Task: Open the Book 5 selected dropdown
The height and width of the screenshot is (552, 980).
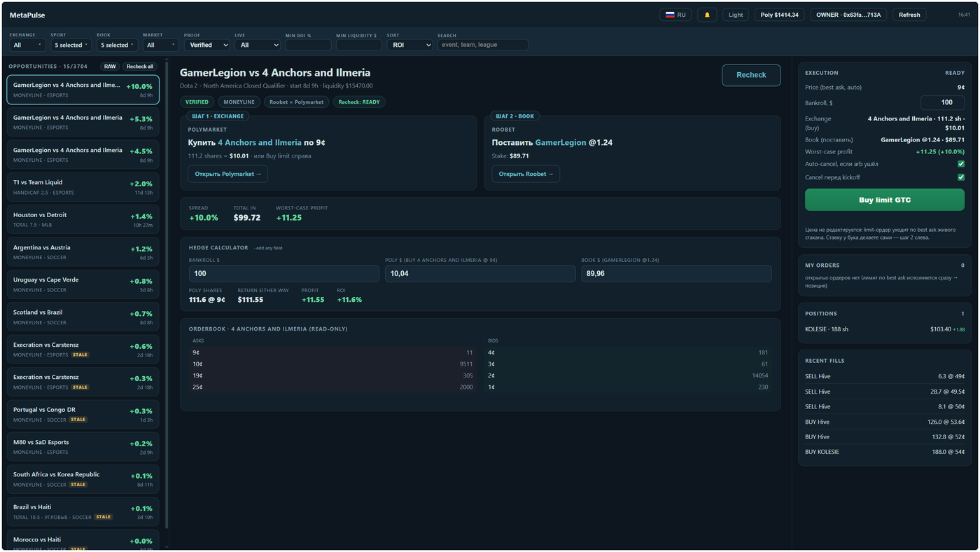Action: (117, 45)
